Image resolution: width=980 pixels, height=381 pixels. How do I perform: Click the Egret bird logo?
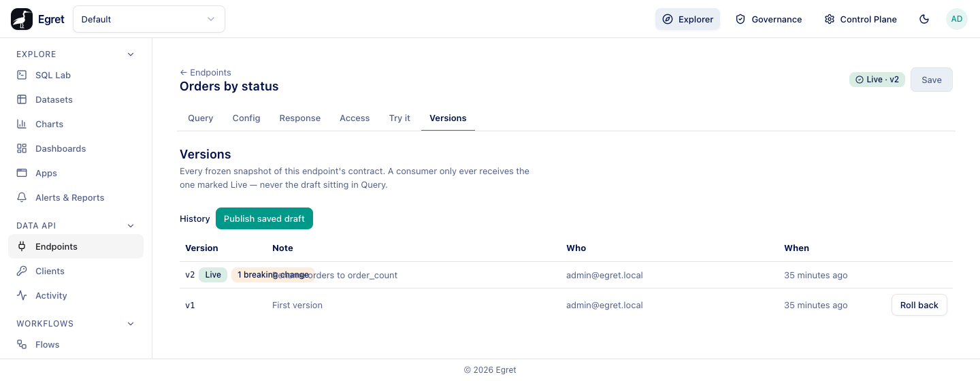coord(22,19)
